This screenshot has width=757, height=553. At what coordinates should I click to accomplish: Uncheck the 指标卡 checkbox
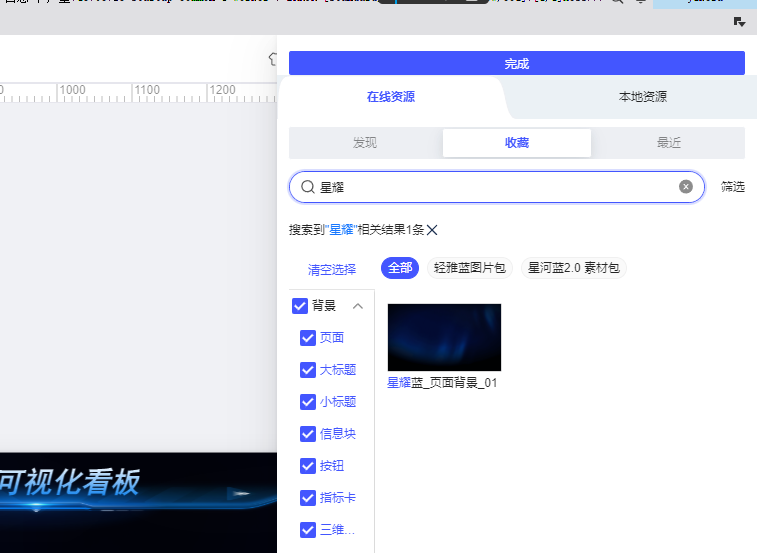pos(308,498)
